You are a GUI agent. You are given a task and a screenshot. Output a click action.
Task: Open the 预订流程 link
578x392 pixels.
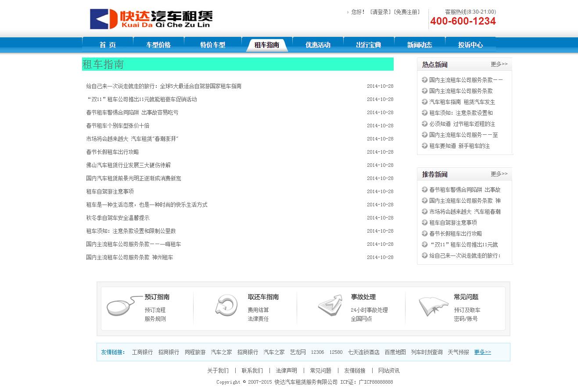(155, 310)
